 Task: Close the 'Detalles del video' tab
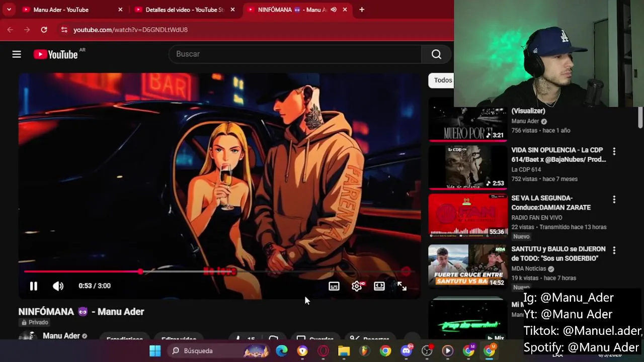[x=232, y=10]
